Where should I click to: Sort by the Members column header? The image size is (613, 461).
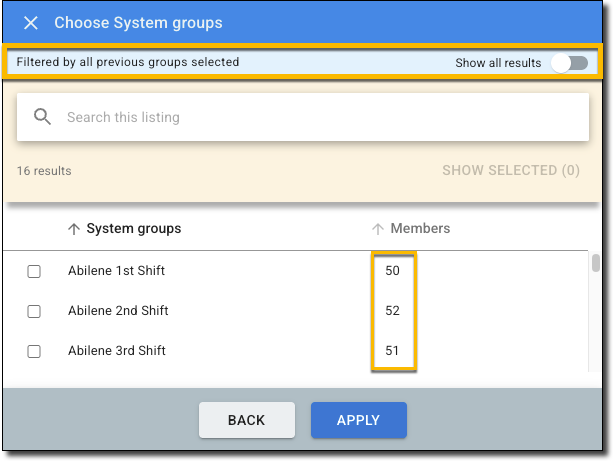(x=420, y=229)
